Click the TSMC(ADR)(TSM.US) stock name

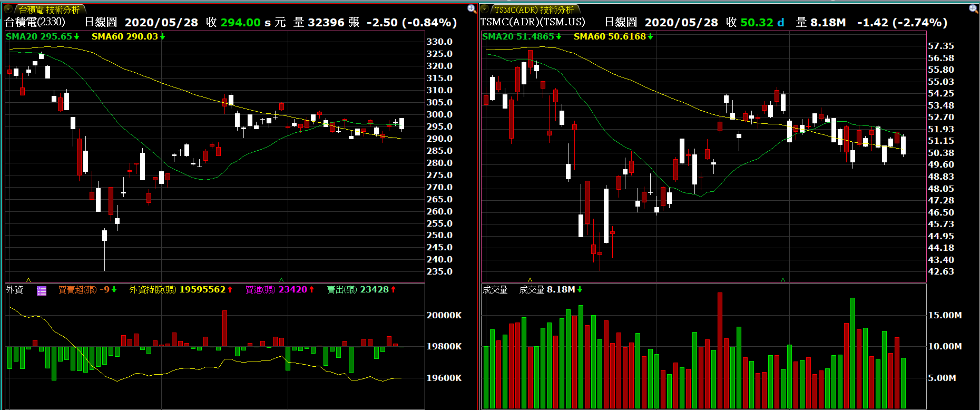pyautogui.click(x=533, y=22)
